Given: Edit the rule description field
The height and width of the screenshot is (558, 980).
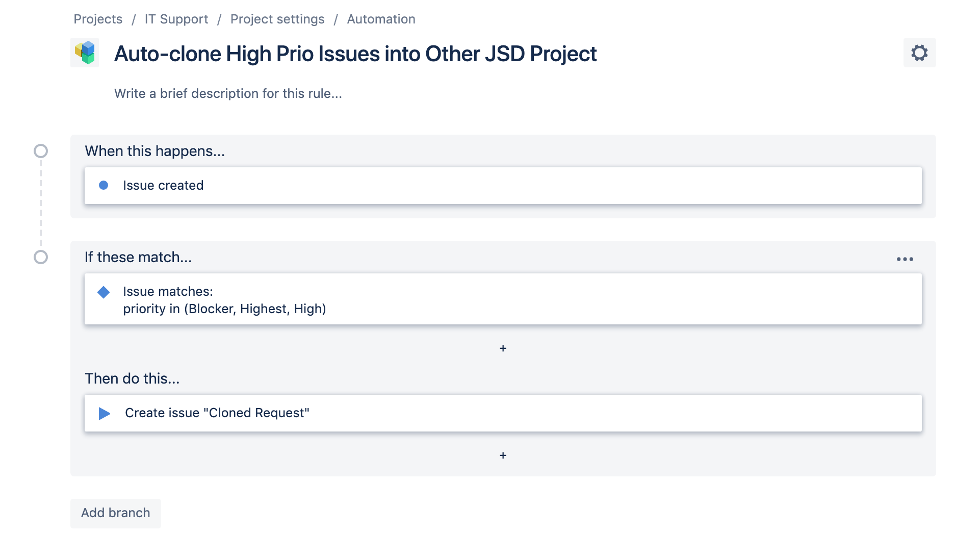Looking at the screenshot, I should click(228, 94).
